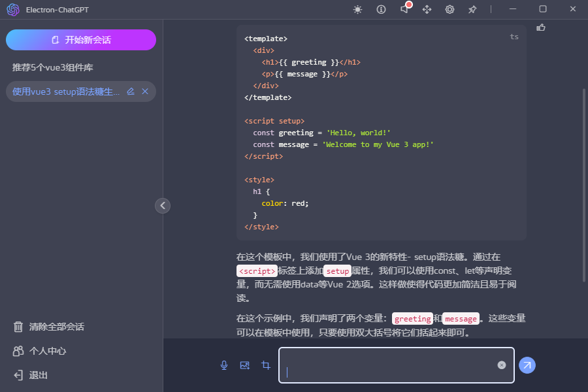This screenshot has width=588, height=392.
Task: Click the closing </template> tag line
Action: [268, 97]
